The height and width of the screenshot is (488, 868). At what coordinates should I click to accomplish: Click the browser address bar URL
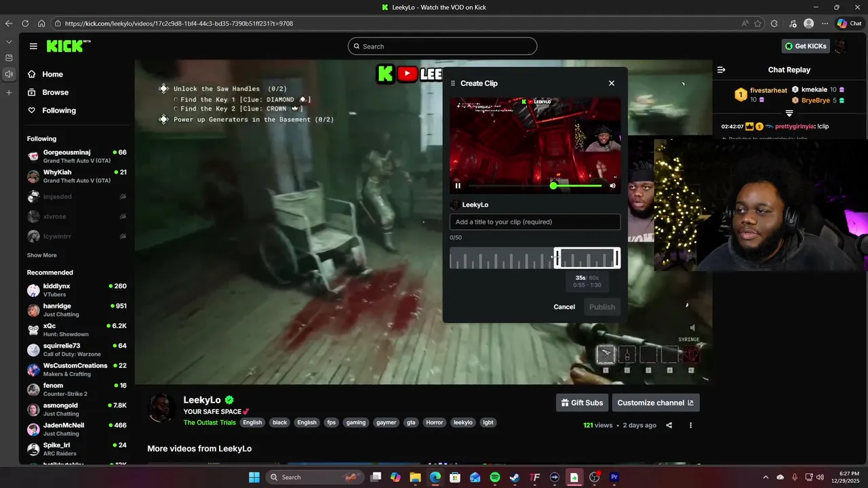pos(179,24)
